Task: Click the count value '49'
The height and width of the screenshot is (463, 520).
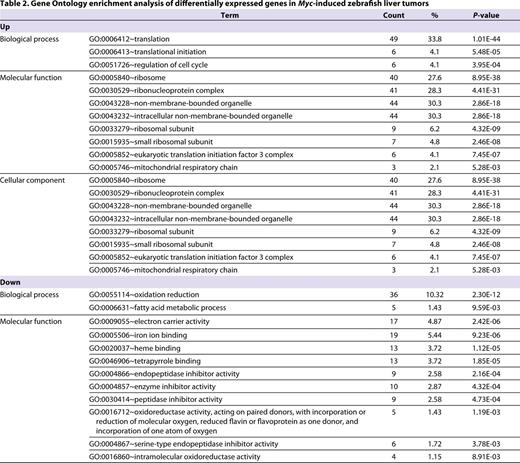Action: 394,39
